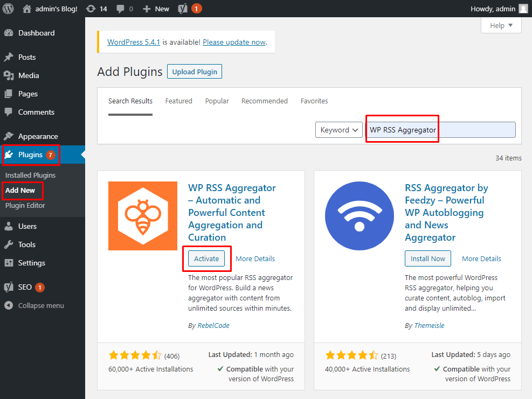
Task: Click the Collapse menu label
Action: [x=41, y=305]
